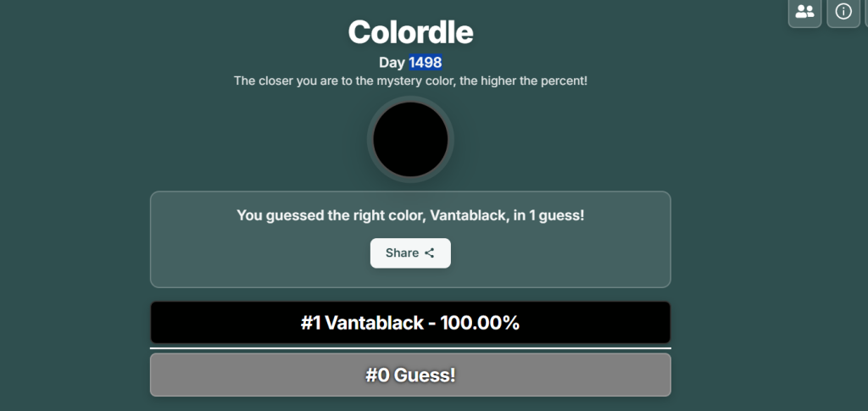Click the Colordle title heading
The height and width of the screenshot is (411, 868).
[410, 32]
